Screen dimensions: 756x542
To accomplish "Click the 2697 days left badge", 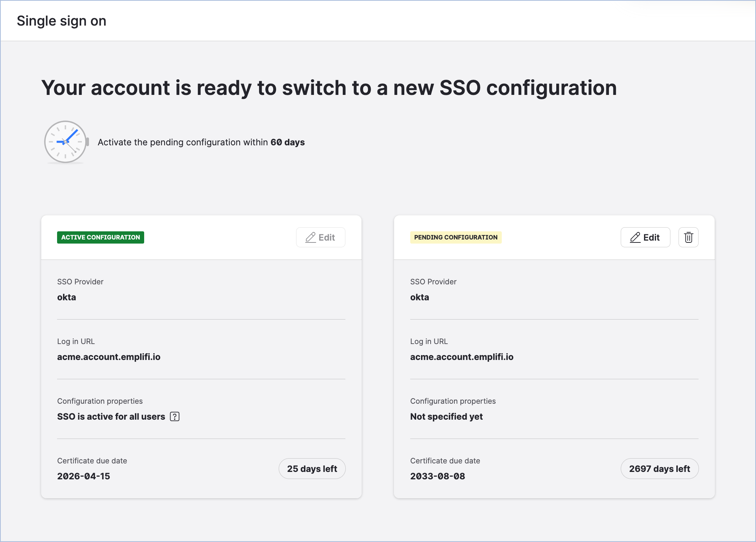I will click(x=659, y=469).
